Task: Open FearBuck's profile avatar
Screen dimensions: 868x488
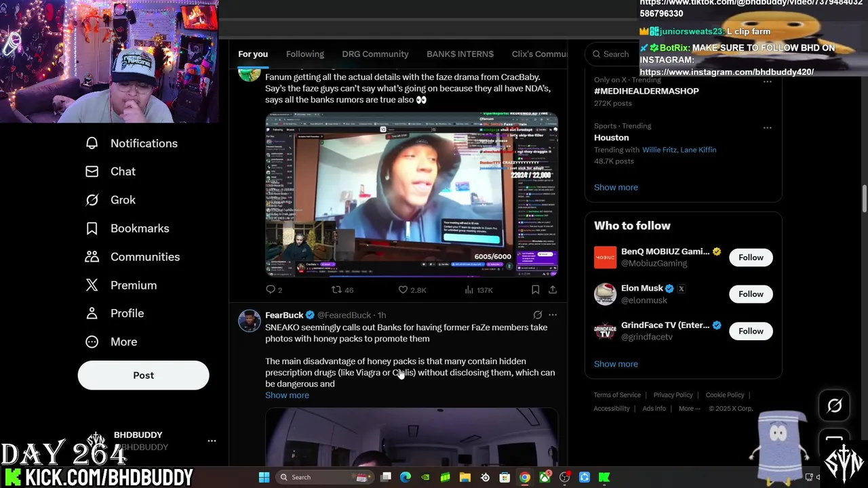Action: click(250, 321)
